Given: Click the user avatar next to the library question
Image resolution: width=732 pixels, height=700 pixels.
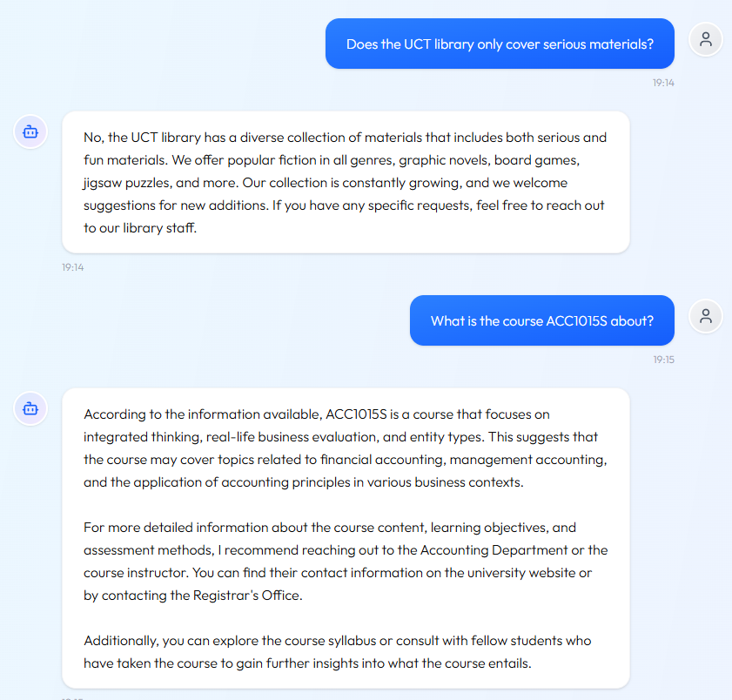Looking at the screenshot, I should tap(705, 39).
